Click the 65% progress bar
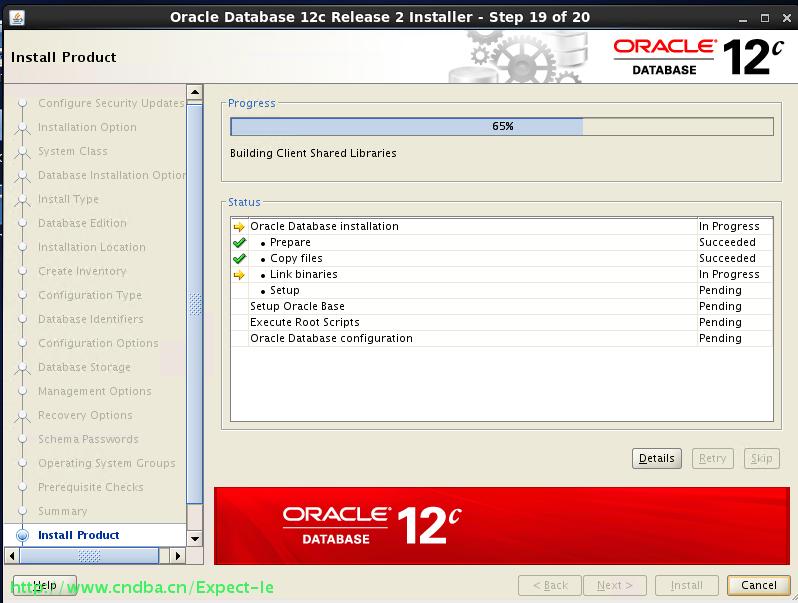Screen dimensions: 798x603 pos(502,127)
